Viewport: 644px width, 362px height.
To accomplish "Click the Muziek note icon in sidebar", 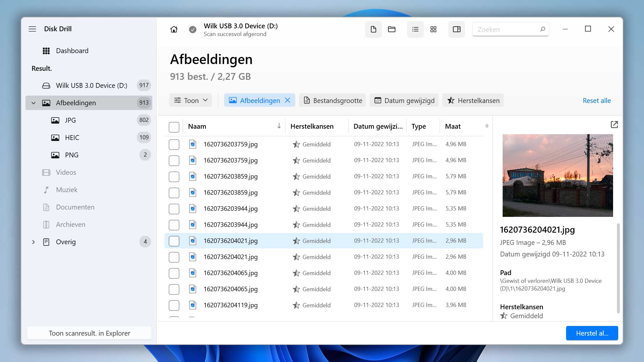I will click(46, 190).
